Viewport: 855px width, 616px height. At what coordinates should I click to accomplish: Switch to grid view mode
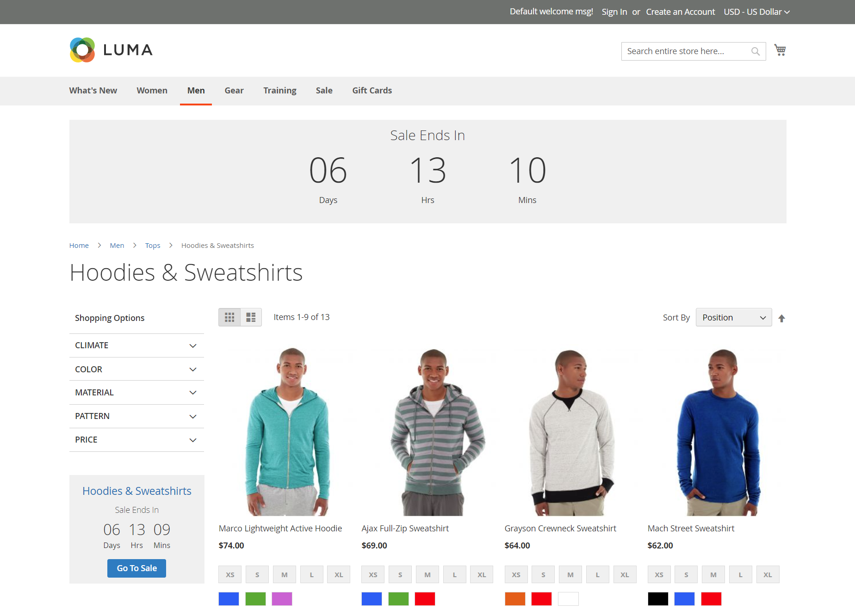pyautogui.click(x=229, y=317)
